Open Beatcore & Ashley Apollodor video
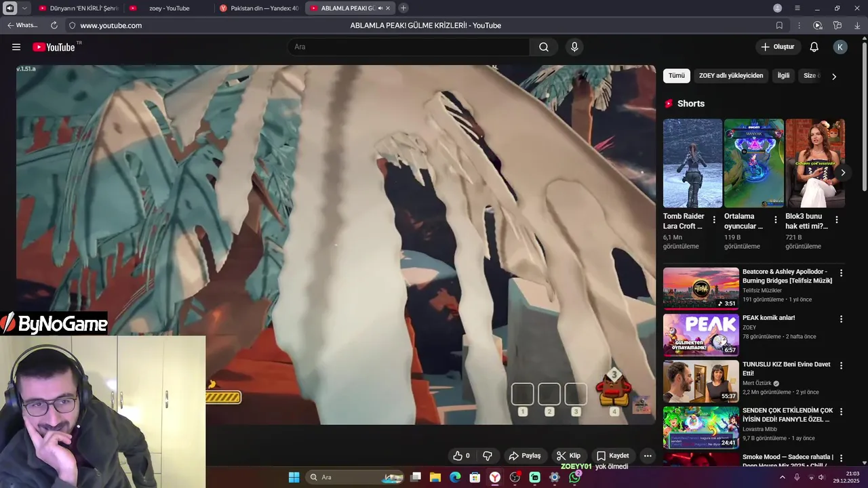 [701, 288]
